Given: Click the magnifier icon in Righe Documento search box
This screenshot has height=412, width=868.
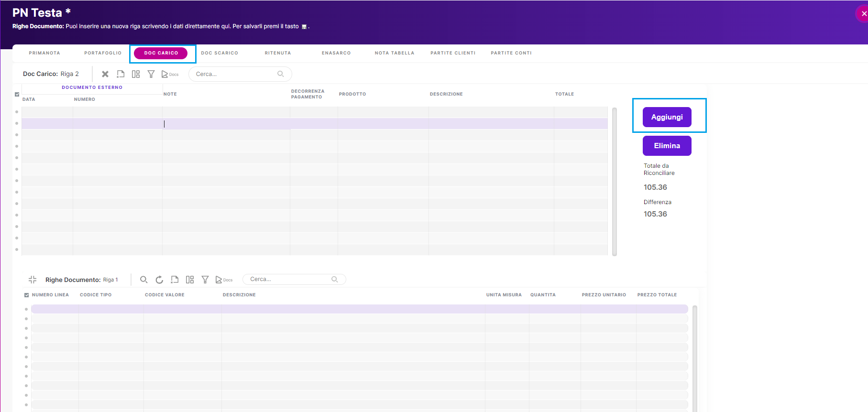Looking at the screenshot, I should click(x=335, y=279).
